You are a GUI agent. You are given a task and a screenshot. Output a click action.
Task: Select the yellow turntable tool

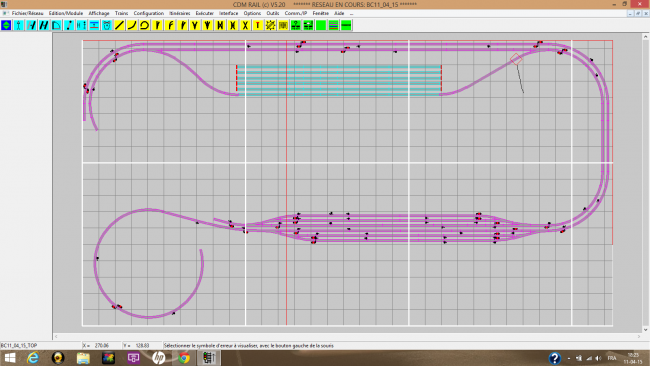(x=271, y=25)
